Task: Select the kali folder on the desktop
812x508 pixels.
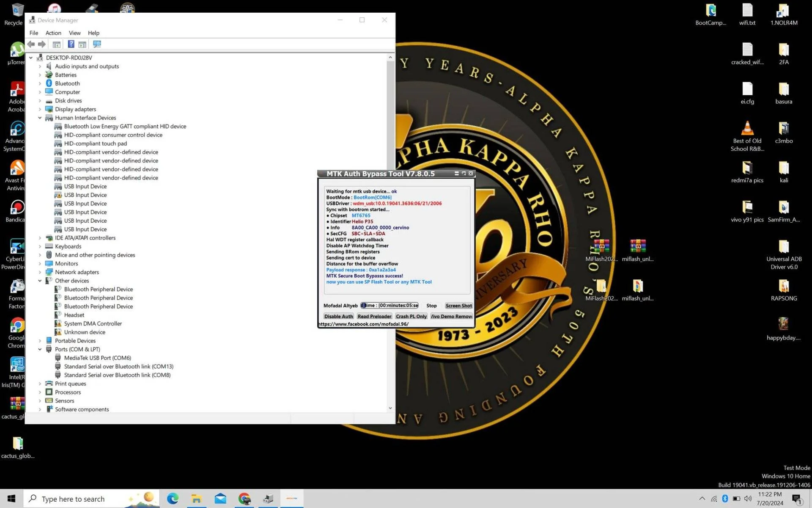Action: 784,172
